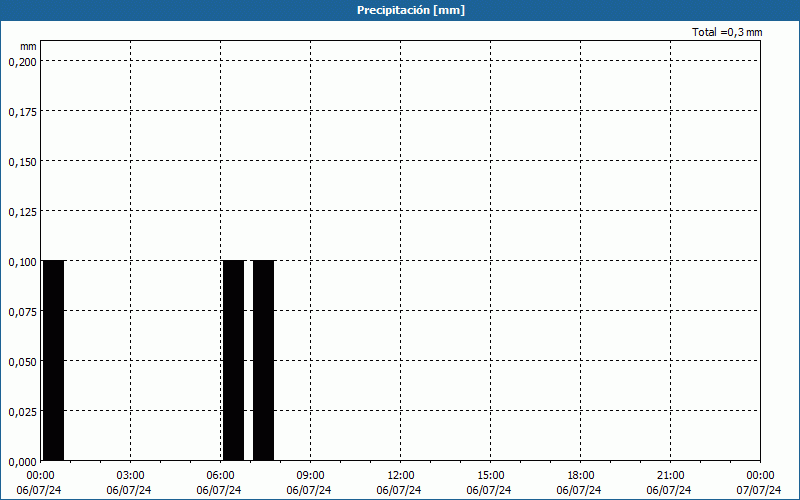
Task: Click the 0,050 y-axis value
Action: pyautogui.click(x=23, y=362)
